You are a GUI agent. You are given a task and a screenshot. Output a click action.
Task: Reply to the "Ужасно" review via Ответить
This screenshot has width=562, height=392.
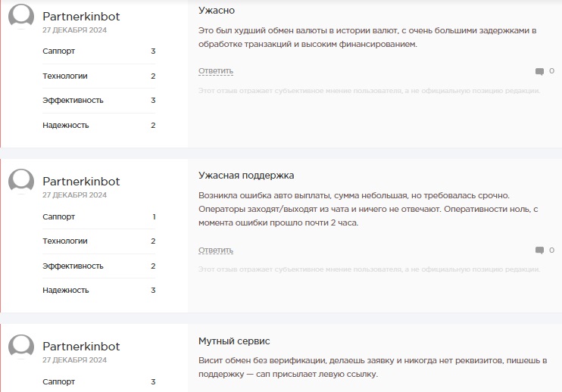click(216, 71)
